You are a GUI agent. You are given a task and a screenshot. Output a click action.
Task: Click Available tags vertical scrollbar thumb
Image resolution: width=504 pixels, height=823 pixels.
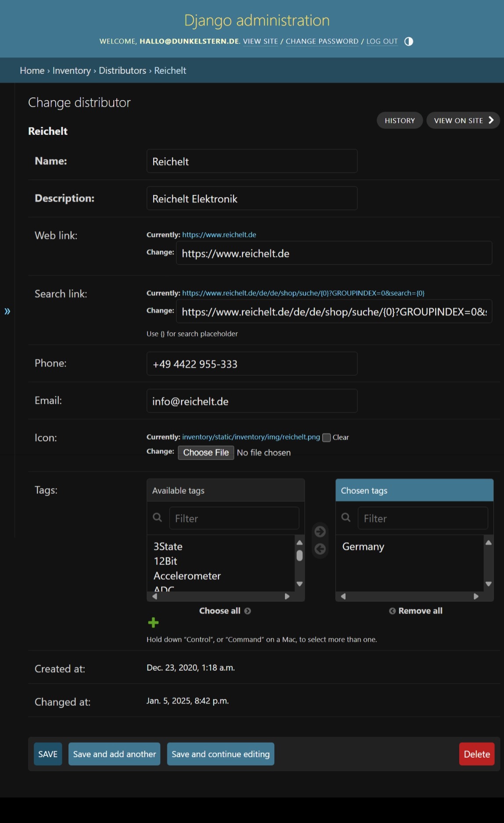tap(300, 556)
